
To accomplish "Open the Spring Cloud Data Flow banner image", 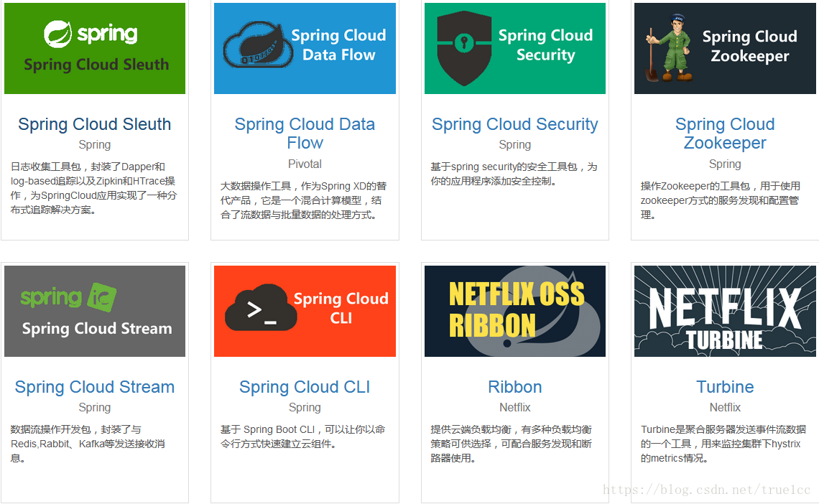I will pyautogui.click(x=305, y=49).
